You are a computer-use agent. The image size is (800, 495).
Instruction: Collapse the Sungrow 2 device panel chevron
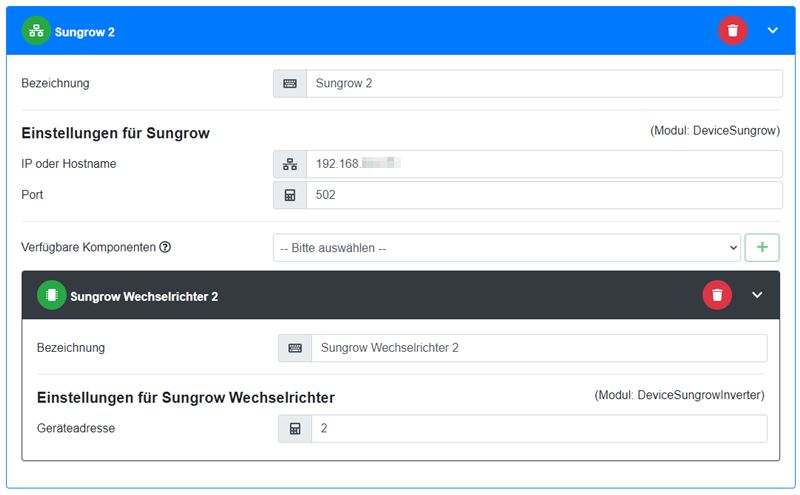tap(772, 31)
